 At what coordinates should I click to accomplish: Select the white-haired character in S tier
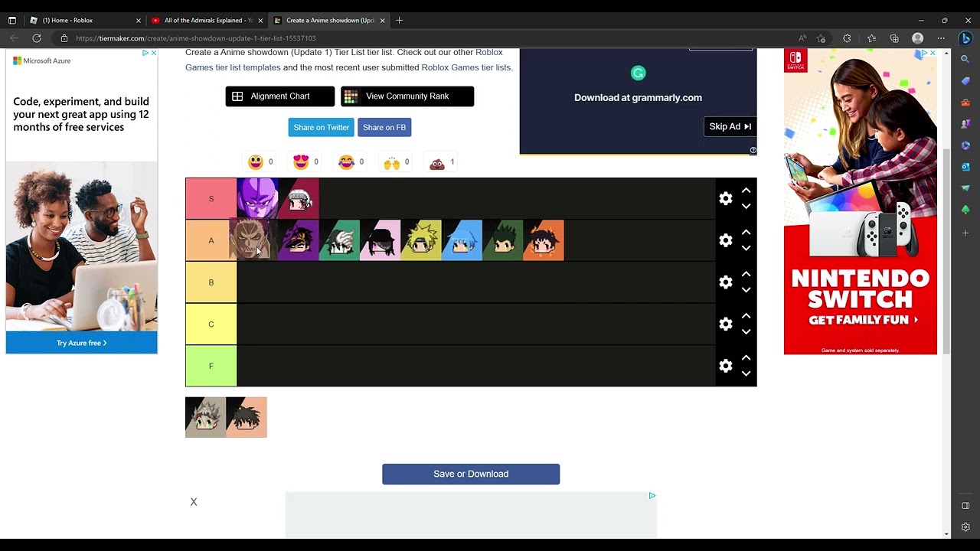click(299, 199)
